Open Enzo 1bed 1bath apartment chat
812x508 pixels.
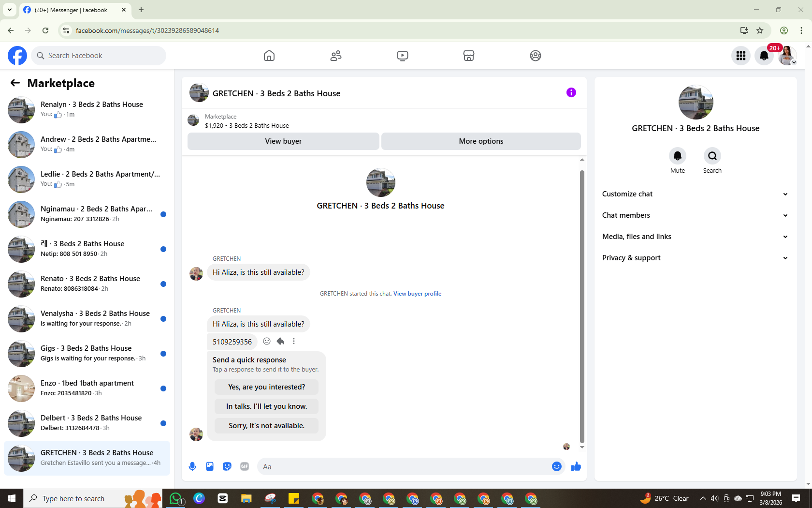tap(87, 388)
